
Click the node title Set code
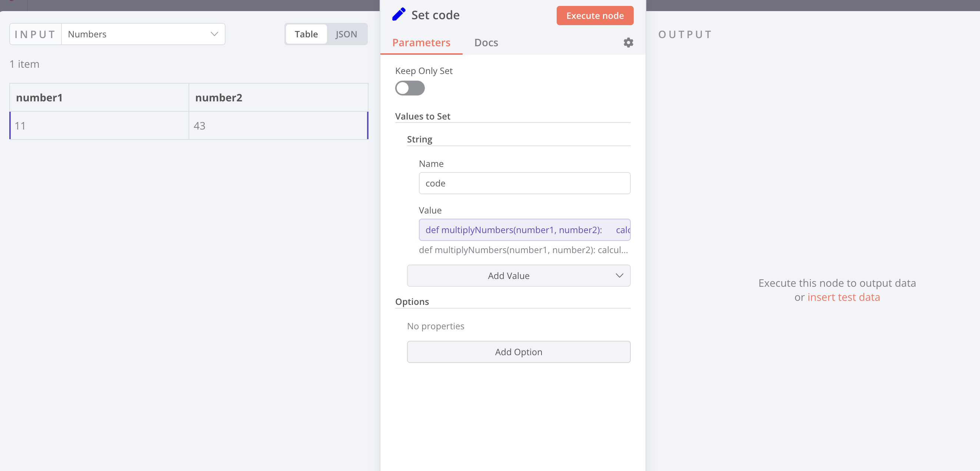[435, 15]
